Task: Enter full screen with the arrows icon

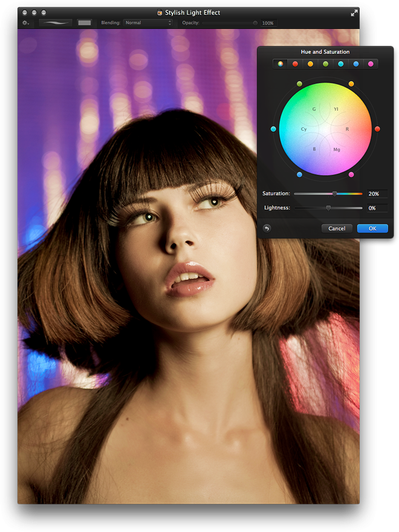Action: click(354, 13)
